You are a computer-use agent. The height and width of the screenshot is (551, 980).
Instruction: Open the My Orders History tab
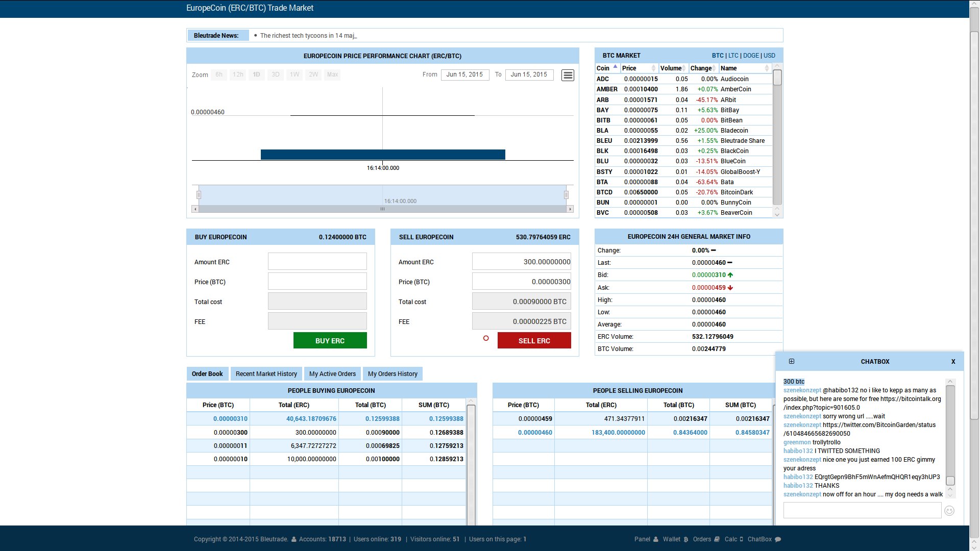tap(393, 374)
